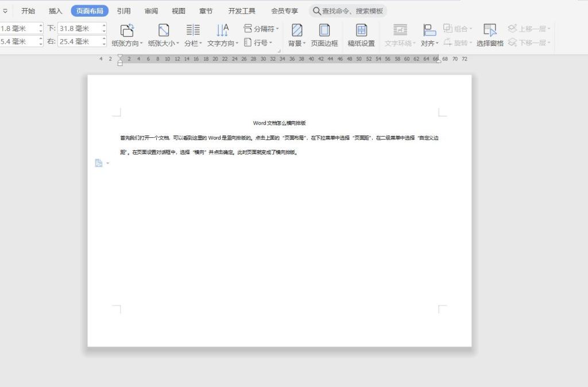Open the 背景 (background) icon
The image size is (588, 387).
(x=297, y=30)
